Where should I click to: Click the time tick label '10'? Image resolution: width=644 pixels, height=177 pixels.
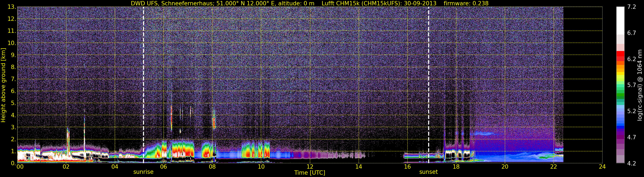pyautogui.click(x=261, y=167)
